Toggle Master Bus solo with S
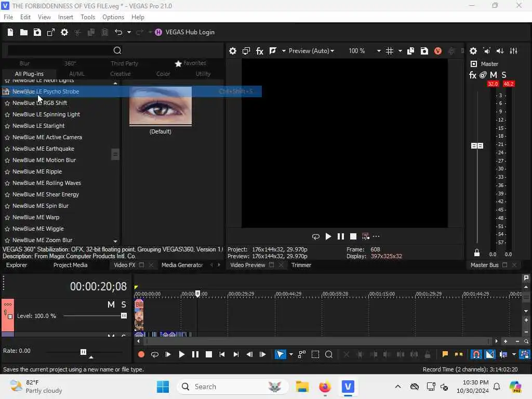 [x=504, y=75]
